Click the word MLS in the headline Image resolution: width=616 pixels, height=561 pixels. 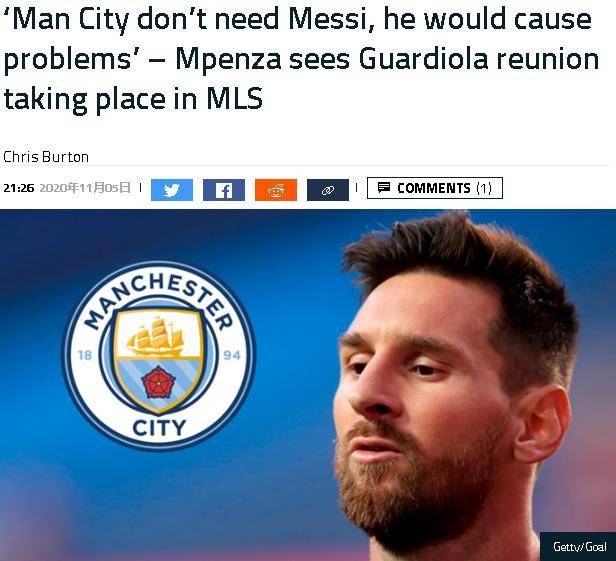[234, 98]
